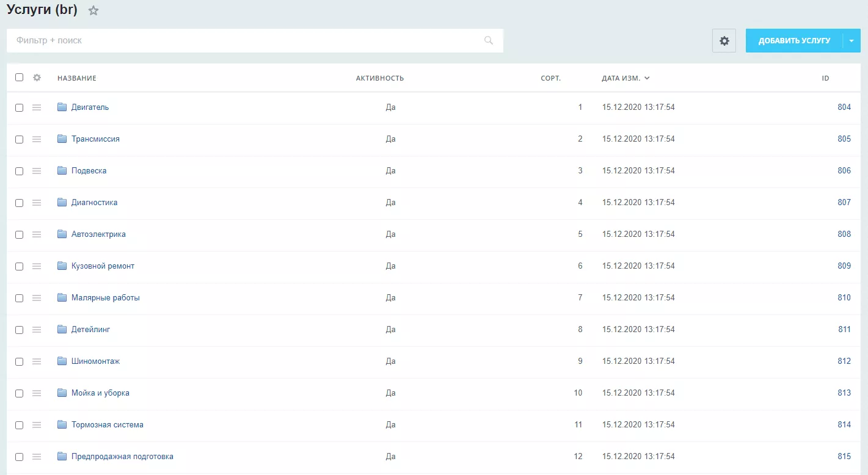
Task: Open ID link 815
Action: [x=844, y=457]
